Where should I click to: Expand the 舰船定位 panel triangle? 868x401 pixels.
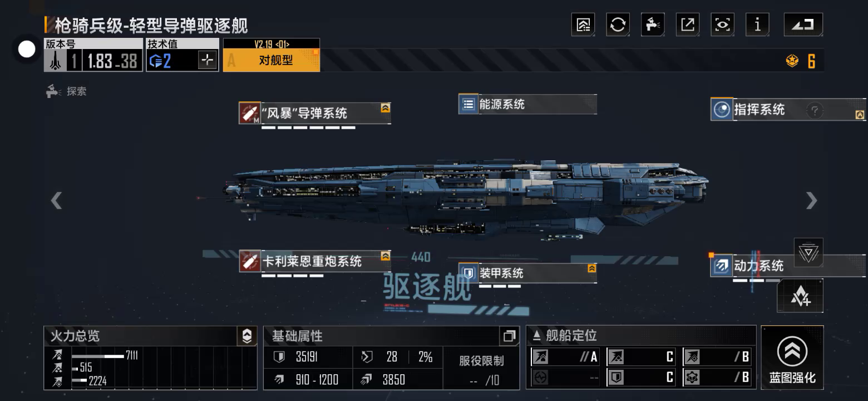pos(536,335)
